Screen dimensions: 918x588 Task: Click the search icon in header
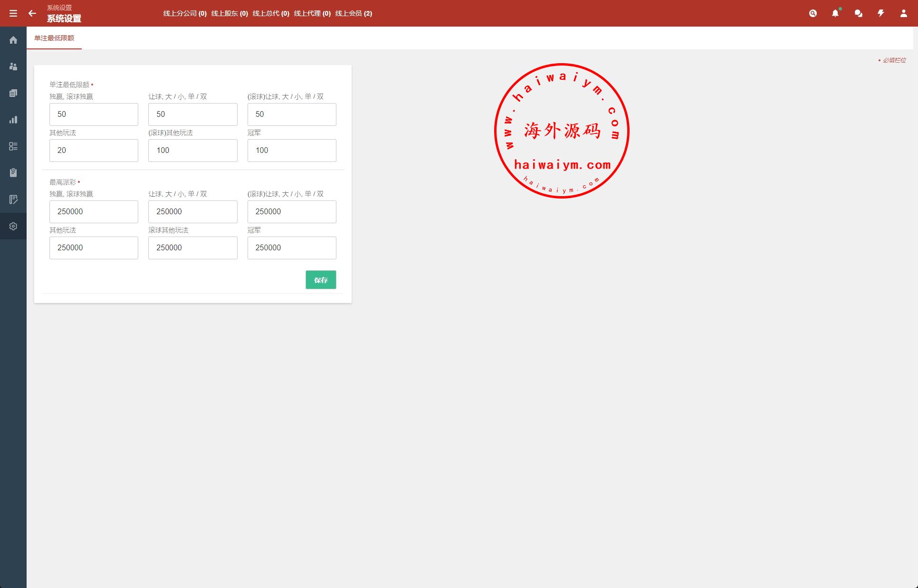[x=813, y=13]
